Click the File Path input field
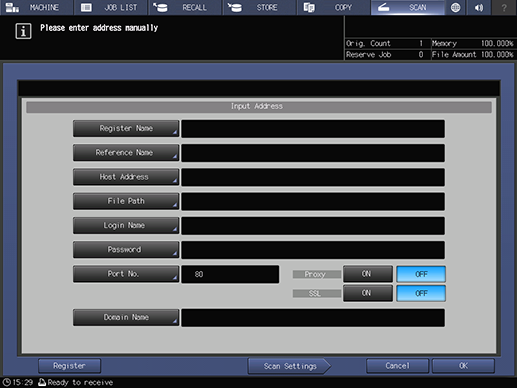Image resolution: width=517 pixels, height=388 pixels. pos(313,201)
